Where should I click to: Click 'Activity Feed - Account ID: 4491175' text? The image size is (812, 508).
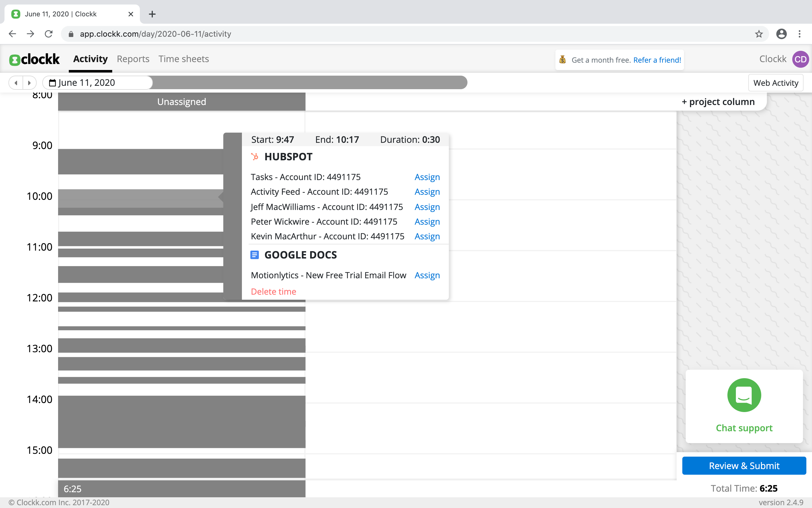point(319,192)
